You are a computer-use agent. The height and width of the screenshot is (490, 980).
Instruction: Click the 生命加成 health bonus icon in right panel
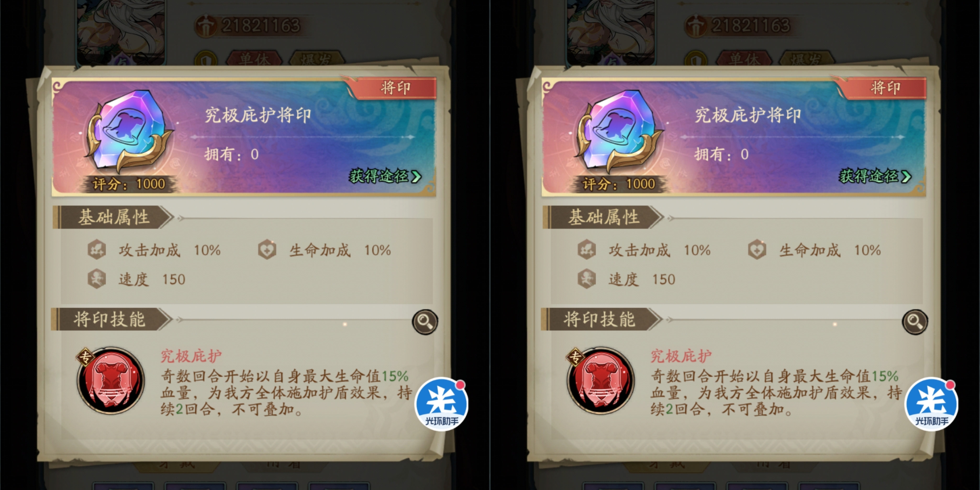pyautogui.click(x=757, y=250)
